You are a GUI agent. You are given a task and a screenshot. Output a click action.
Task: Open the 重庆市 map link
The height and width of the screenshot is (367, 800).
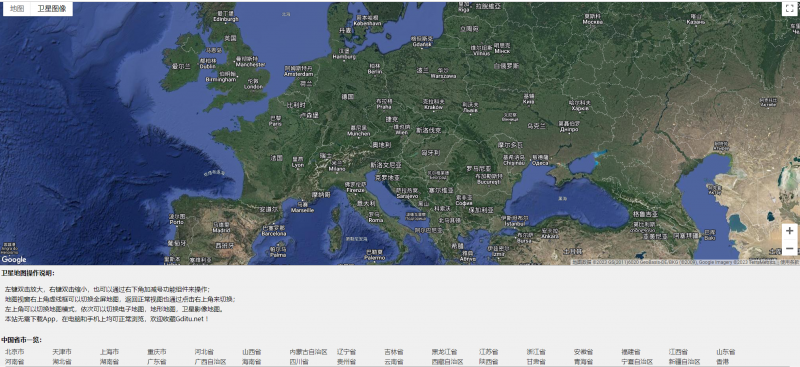(157, 352)
